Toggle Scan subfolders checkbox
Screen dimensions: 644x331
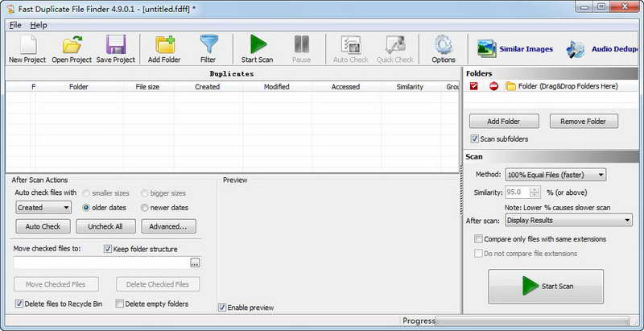pos(475,139)
